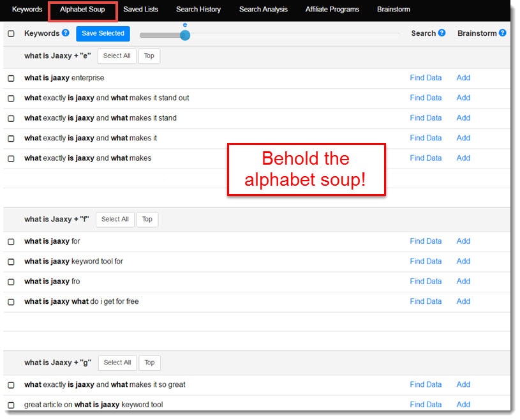Select checkbox for keyword ending 'what makes it'

pyautogui.click(x=11, y=139)
